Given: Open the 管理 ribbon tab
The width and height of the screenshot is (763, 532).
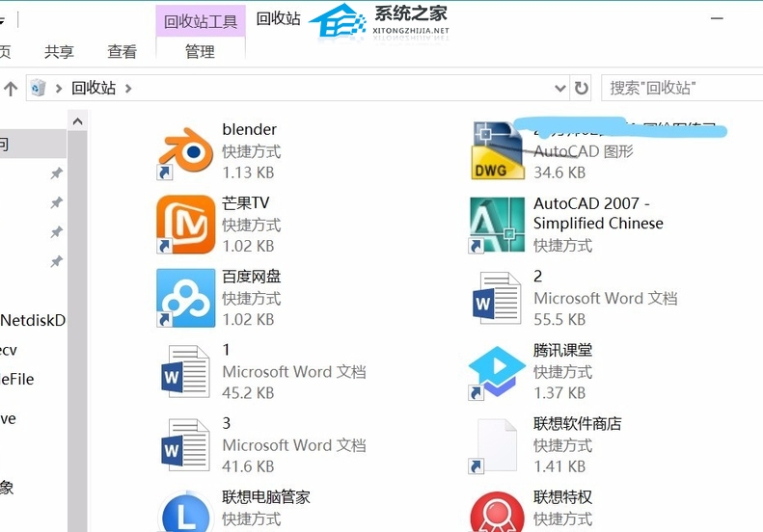Looking at the screenshot, I should [200, 52].
